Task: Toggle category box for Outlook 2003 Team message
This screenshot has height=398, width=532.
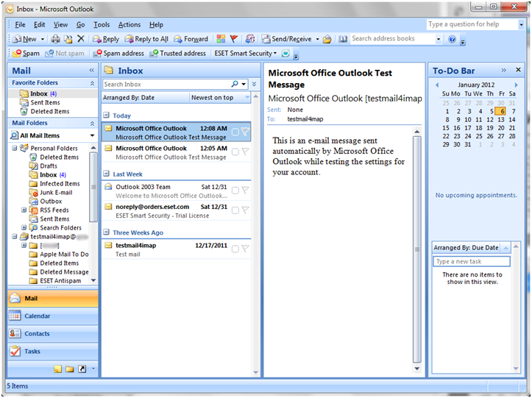Action: (x=235, y=191)
